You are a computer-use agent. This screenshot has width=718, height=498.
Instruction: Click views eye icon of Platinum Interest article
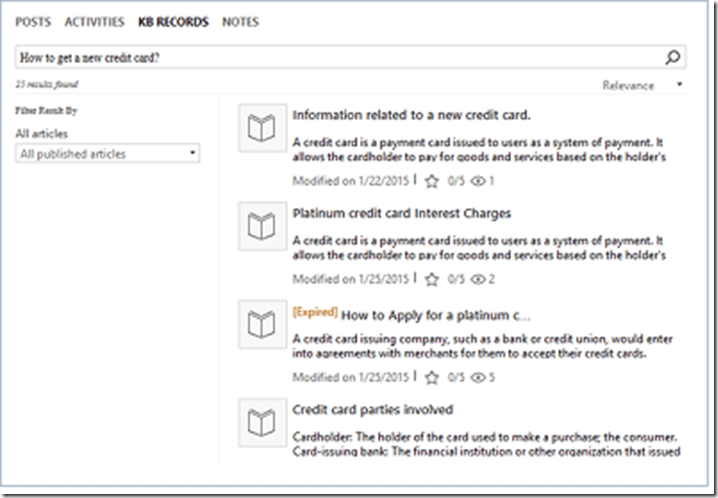(x=478, y=280)
